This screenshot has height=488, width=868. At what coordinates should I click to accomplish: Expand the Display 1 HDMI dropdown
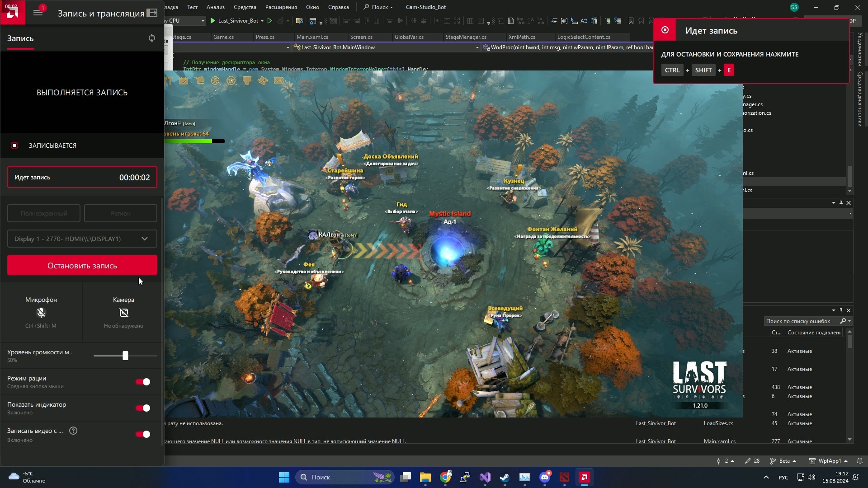click(82, 239)
